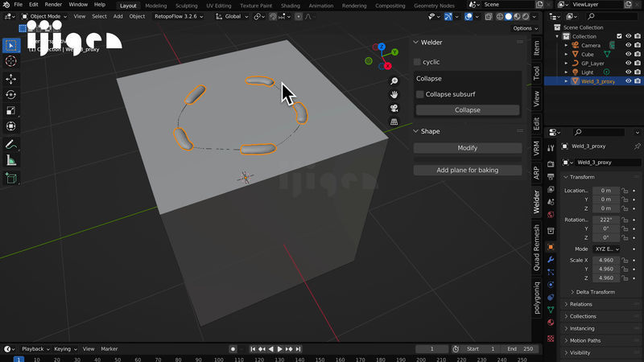Open the Object Data green triangle tab

pos(551,310)
